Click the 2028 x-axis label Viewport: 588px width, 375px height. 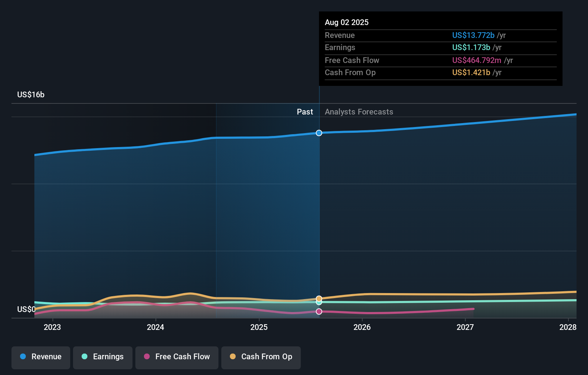[x=568, y=327]
